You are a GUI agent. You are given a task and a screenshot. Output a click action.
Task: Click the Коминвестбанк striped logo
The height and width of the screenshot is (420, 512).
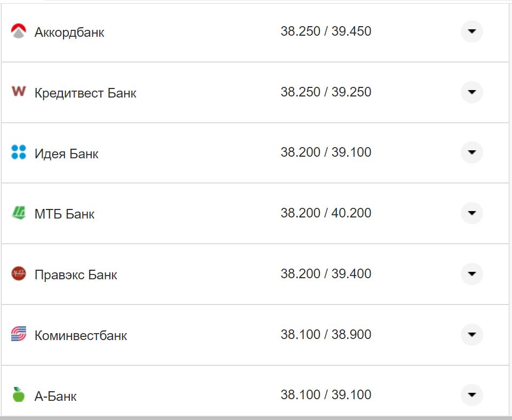tap(19, 335)
